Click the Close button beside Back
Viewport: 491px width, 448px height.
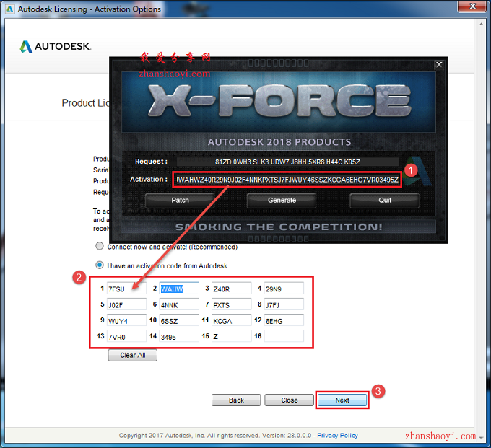coord(289,400)
